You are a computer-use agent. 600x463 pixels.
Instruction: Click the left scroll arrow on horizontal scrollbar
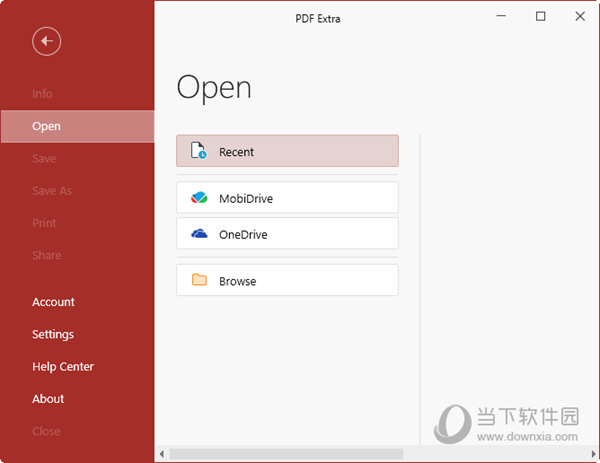163,455
